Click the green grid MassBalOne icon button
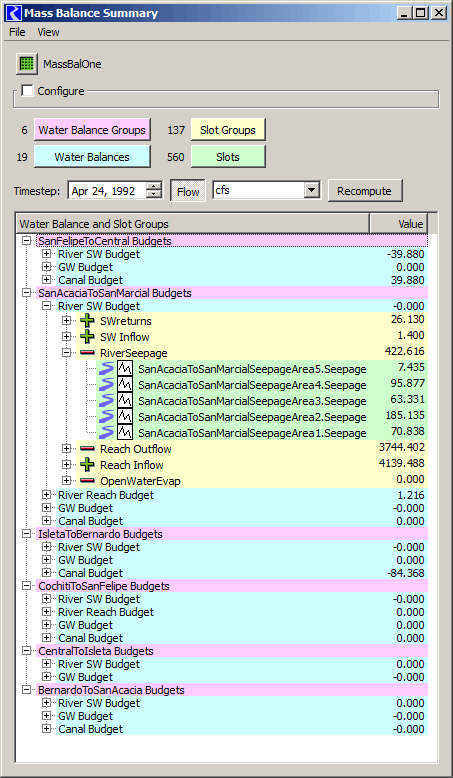The image size is (453, 778). click(26, 64)
